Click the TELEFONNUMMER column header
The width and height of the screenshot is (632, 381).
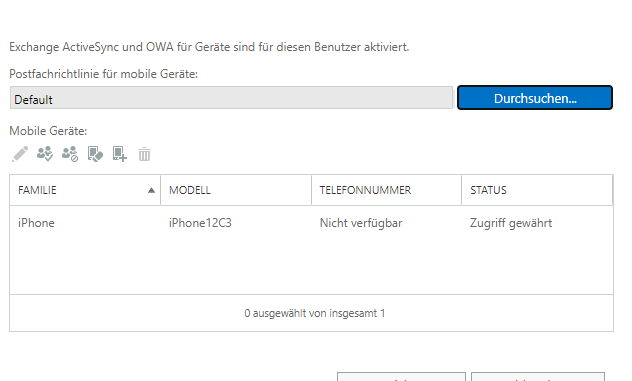click(386, 190)
